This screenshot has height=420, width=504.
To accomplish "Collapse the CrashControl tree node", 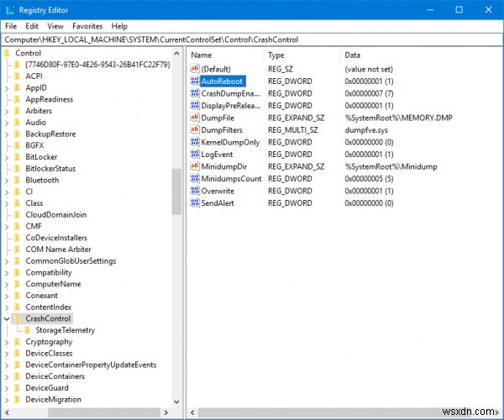I will [7, 318].
